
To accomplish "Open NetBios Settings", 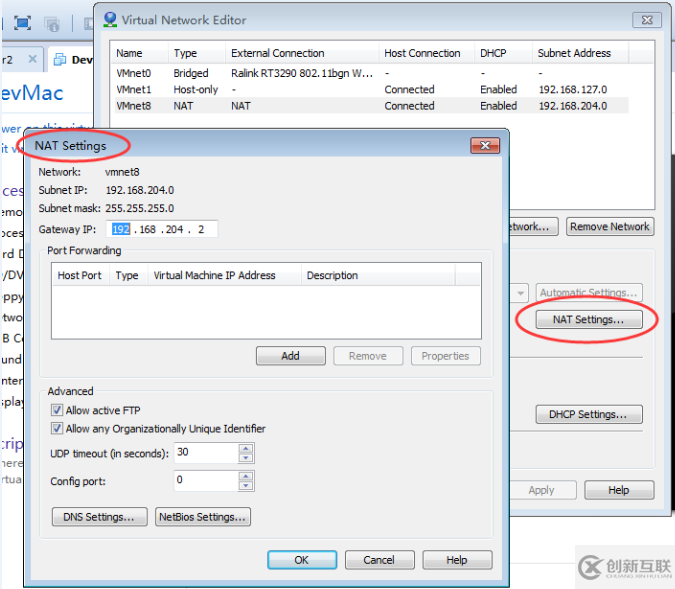I will pos(203,517).
